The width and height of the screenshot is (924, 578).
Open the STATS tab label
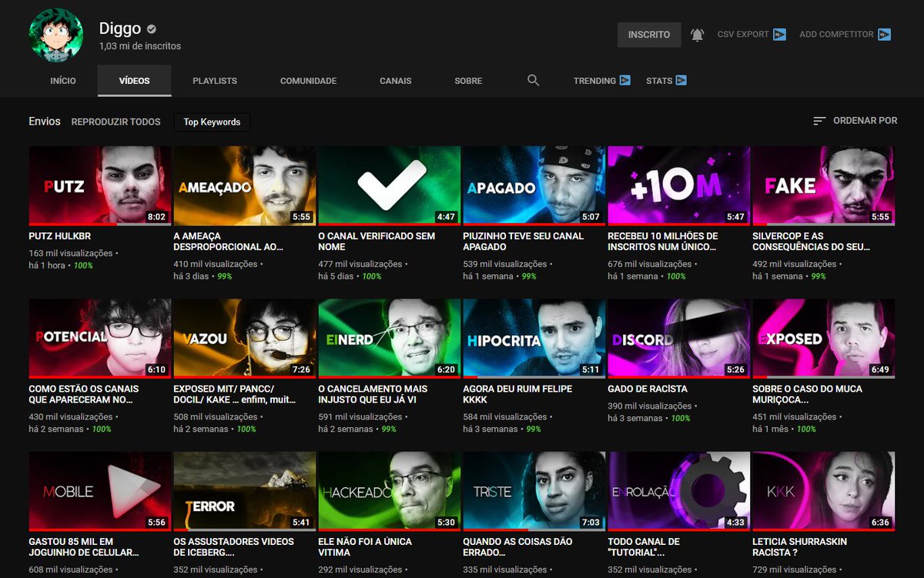[x=659, y=81]
